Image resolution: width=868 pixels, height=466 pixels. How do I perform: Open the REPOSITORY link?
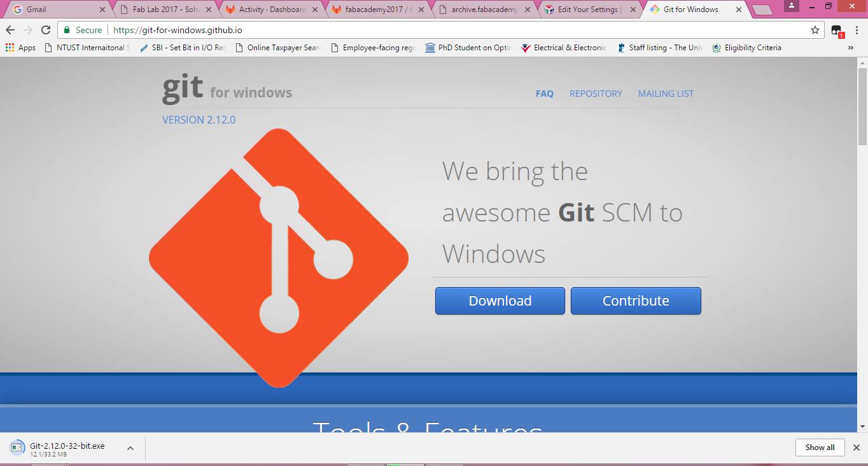pos(596,94)
